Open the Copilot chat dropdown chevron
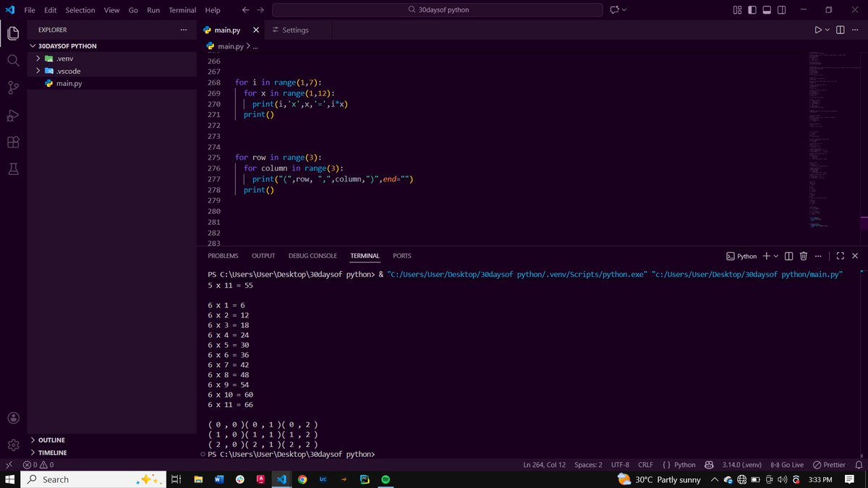The height and width of the screenshot is (488, 868). tap(624, 10)
